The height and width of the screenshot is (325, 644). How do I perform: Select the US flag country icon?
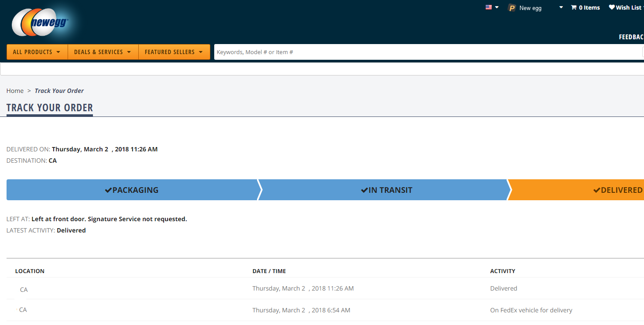point(489,7)
